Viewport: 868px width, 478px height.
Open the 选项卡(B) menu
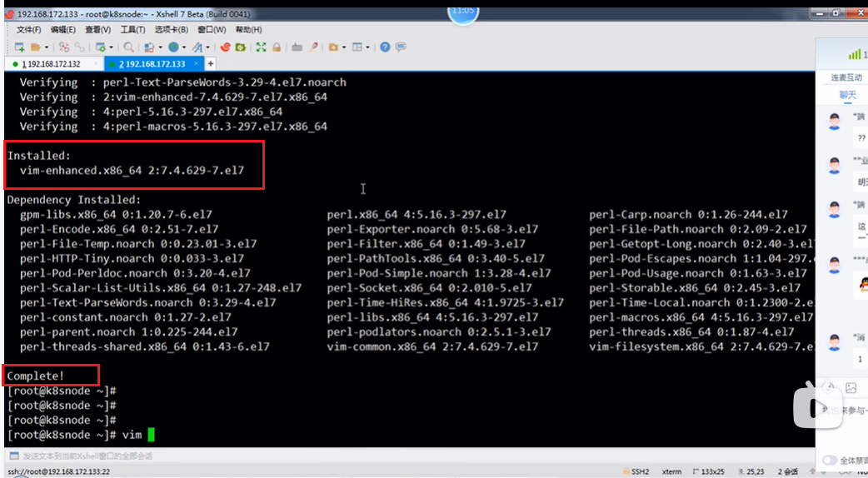click(x=171, y=29)
